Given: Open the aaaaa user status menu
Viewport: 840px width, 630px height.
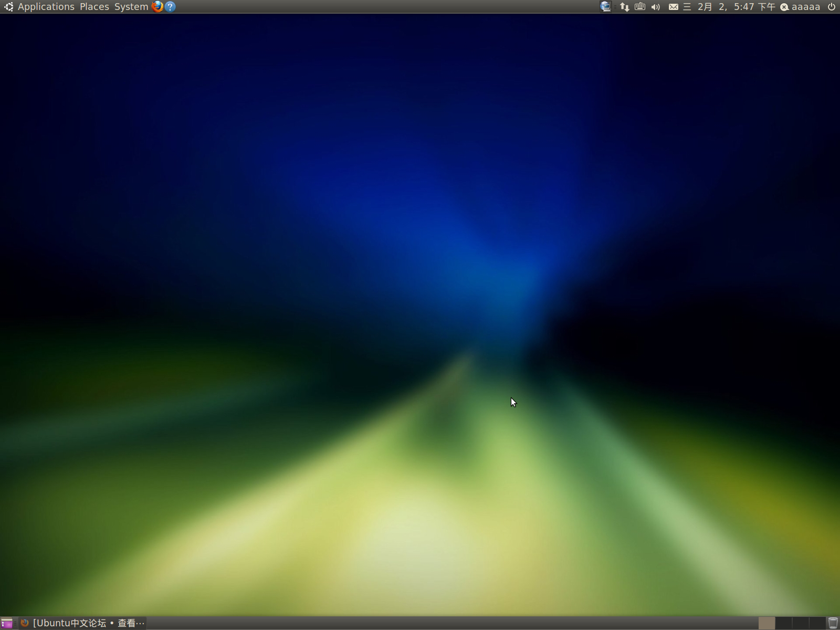Looking at the screenshot, I should 800,7.
